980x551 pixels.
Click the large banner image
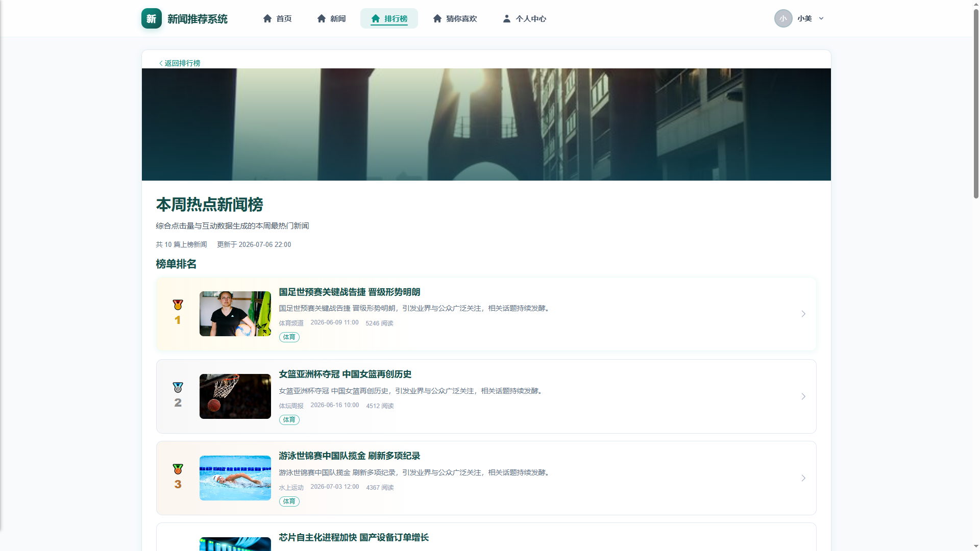(486, 124)
